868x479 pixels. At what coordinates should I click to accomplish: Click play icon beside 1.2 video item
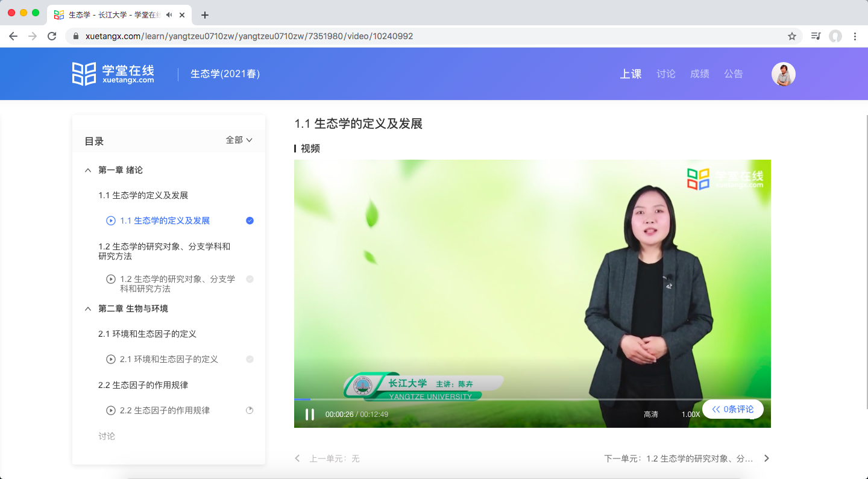click(x=111, y=279)
